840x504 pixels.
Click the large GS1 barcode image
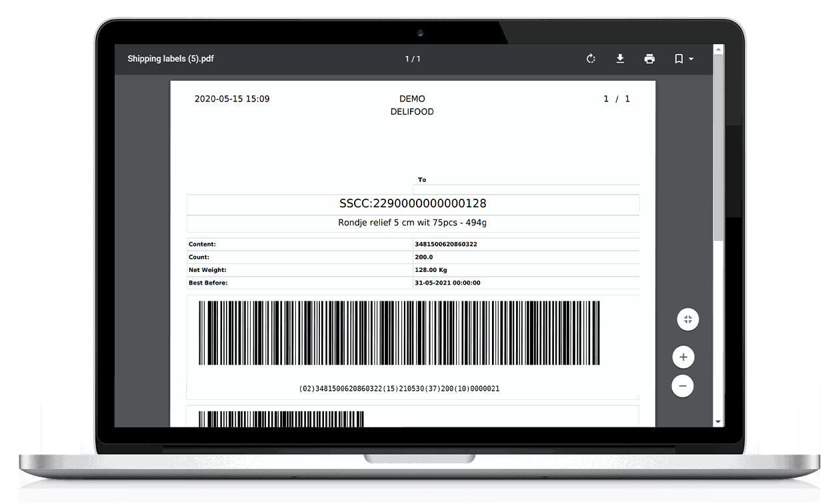coord(399,333)
